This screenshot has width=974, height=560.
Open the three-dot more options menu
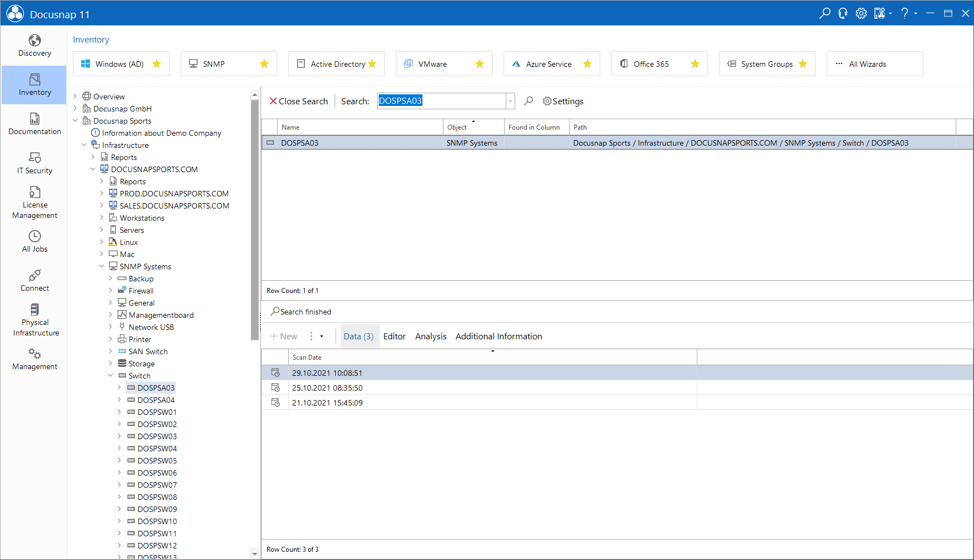point(311,337)
